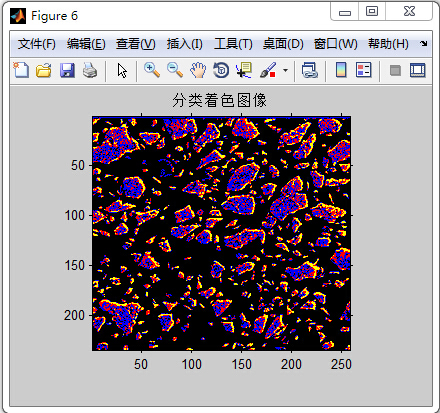This screenshot has height=413, width=440.
Task: Expand the 插入(I) menu
Action: pyautogui.click(x=184, y=44)
